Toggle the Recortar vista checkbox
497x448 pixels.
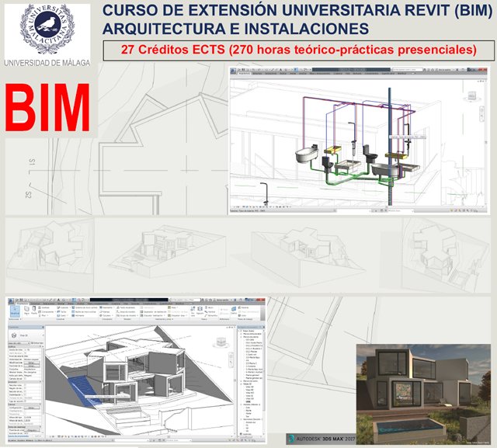[25, 385]
